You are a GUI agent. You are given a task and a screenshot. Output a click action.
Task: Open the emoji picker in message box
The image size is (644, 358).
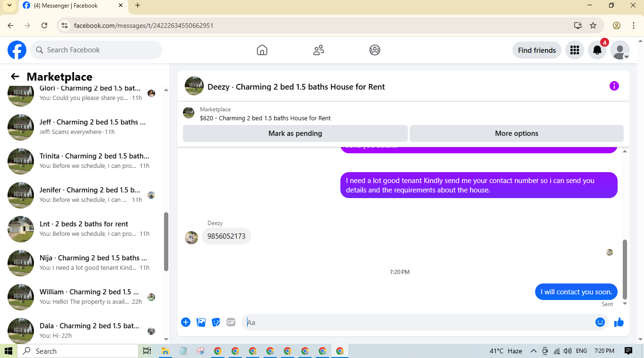(x=600, y=322)
